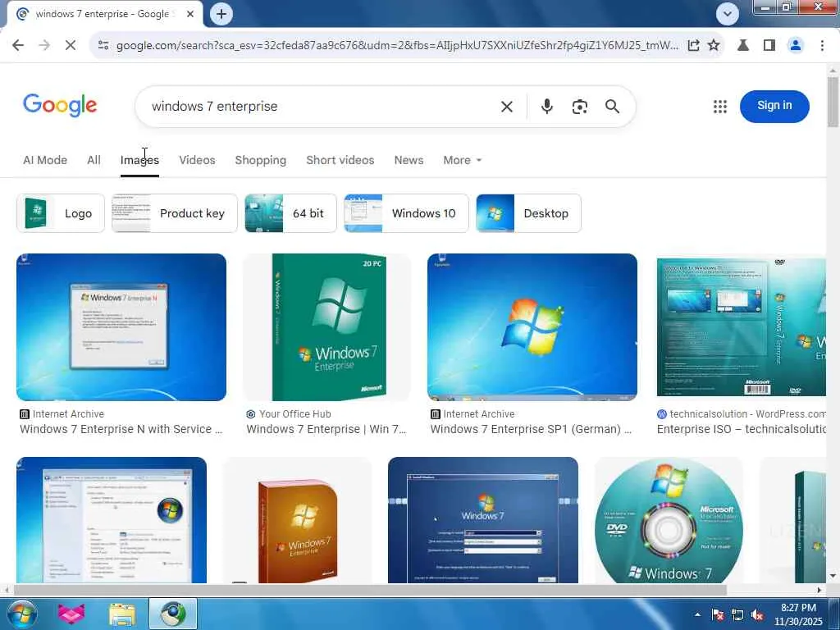Screen dimensions: 840x630
Task: Open the Short videos tab
Action: [x=340, y=160]
